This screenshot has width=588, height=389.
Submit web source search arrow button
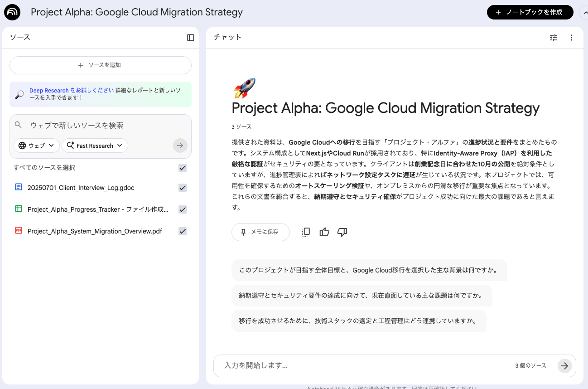pos(180,146)
